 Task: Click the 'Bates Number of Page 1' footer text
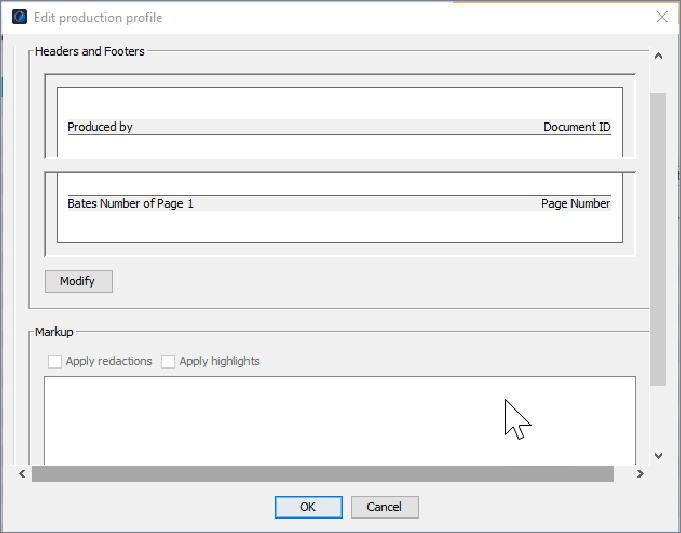click(130, 204)
